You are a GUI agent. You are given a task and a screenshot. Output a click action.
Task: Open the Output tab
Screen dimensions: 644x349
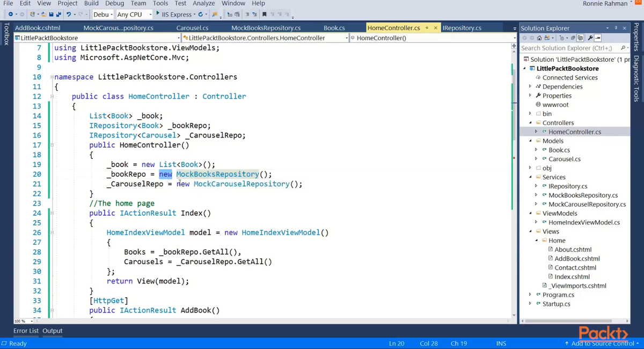point(53,331)
